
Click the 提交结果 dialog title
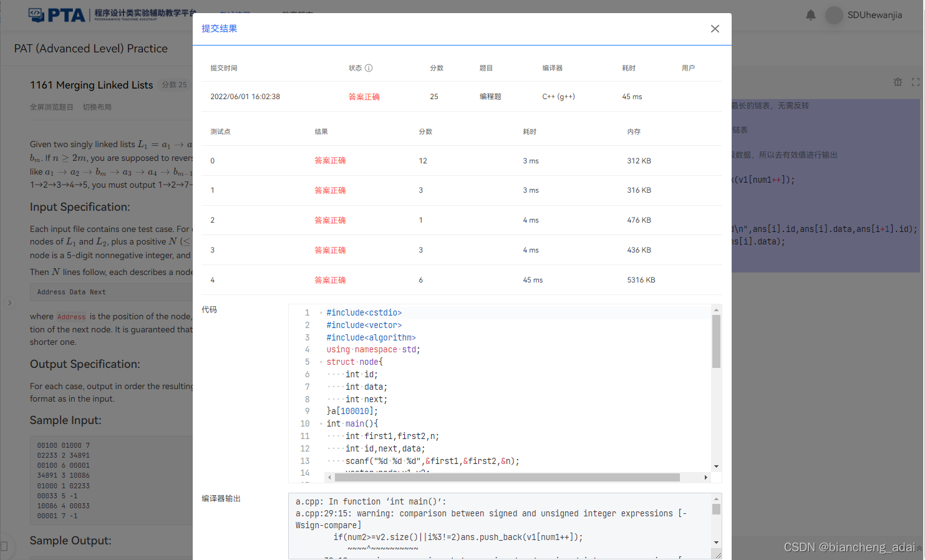(x=219, y=29)
